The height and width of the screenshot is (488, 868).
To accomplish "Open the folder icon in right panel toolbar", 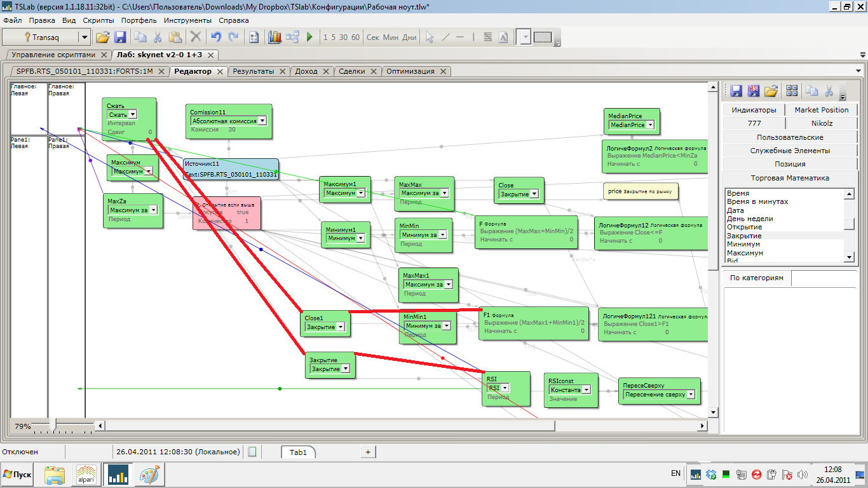I will click(x=771, y=91).
